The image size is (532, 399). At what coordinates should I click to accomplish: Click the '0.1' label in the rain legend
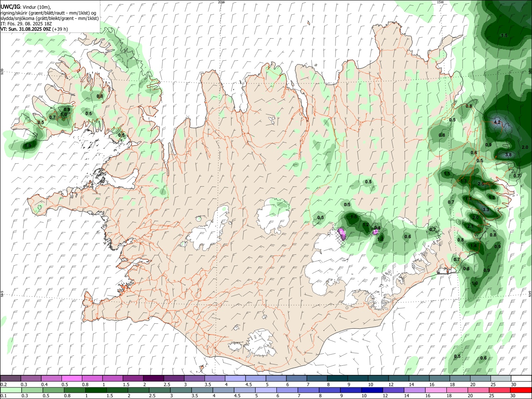3,396
